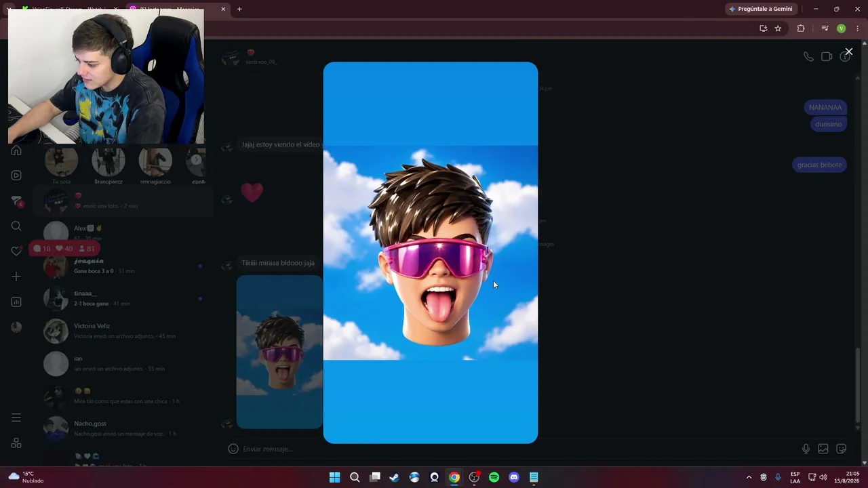The height and width of the screenshot is (488, 868).
Task: Click the sent message 'durisimo'
Action: 828,124
